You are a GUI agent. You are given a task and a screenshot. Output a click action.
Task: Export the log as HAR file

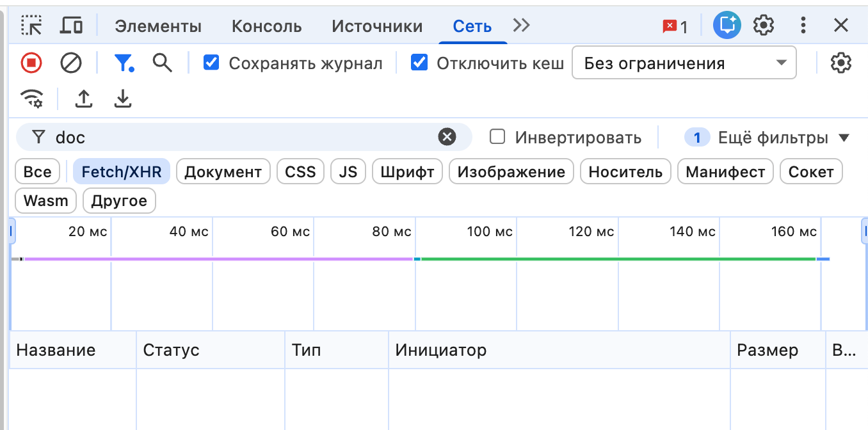(122, 99)
